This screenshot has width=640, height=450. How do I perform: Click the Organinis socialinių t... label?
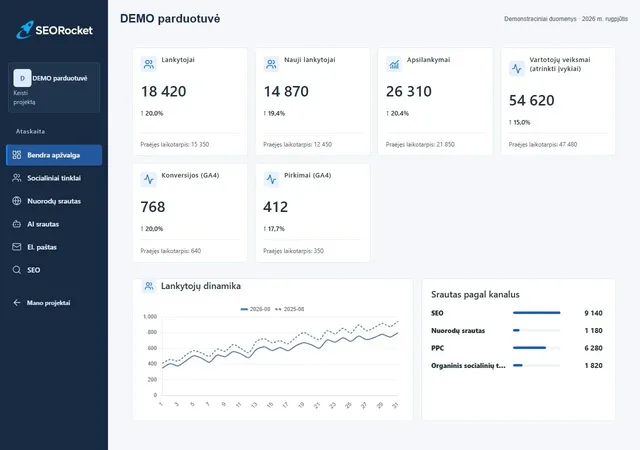coord(468,366)
